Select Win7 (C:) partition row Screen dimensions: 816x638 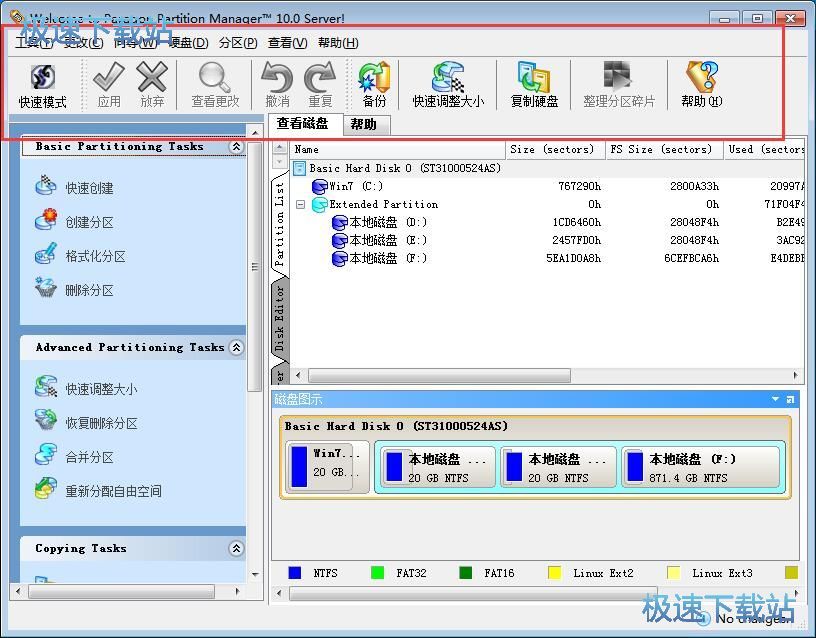[x=546, y=186]
